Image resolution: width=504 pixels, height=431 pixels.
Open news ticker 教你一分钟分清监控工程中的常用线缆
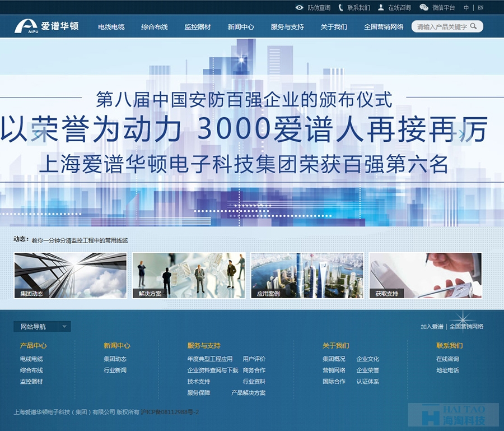[x=80, y=240]
